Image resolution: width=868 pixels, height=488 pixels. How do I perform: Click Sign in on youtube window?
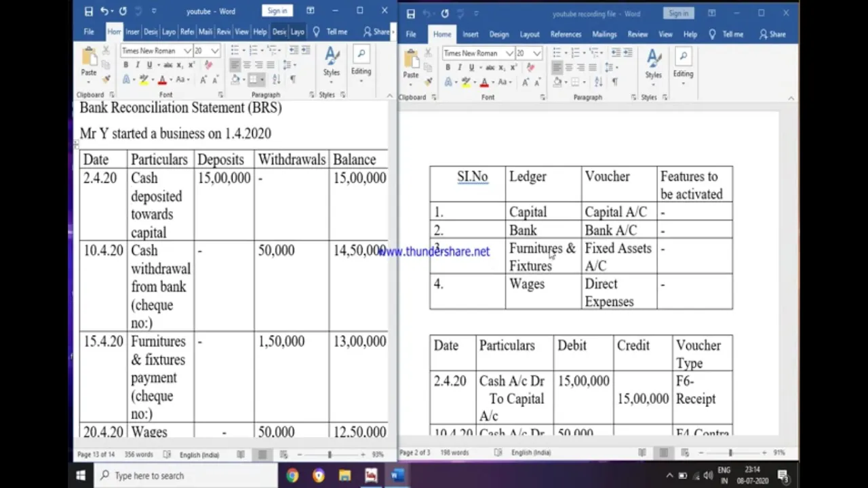(277, 11)
